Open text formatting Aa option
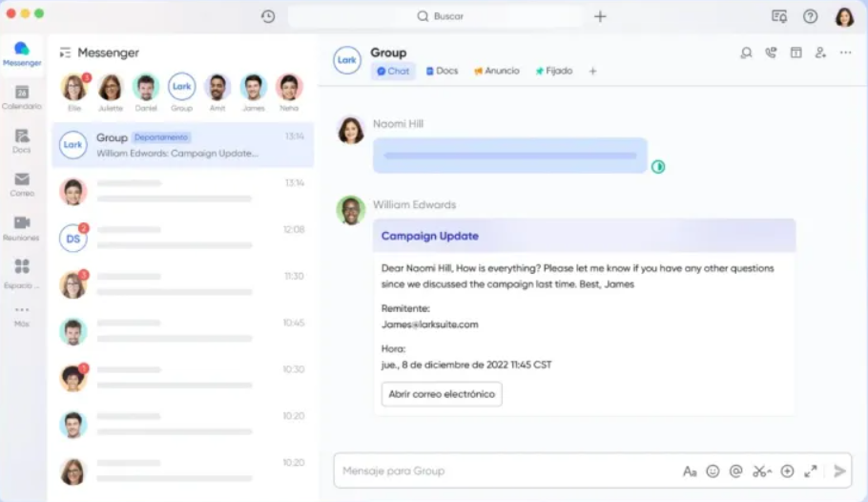The height and width of the screenshot is (502, 868). click(690, 471)
